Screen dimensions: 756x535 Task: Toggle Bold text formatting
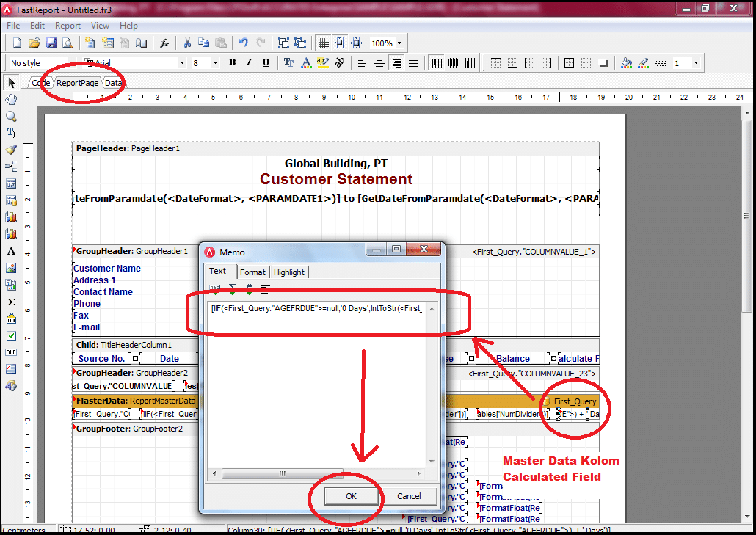coord(232,63)
